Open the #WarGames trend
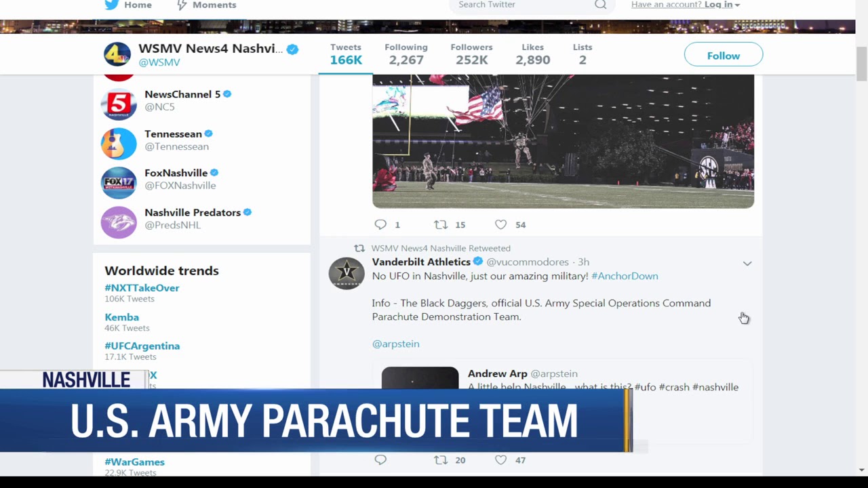The width and height of the screenshot is (868, 488). (134, 462)
